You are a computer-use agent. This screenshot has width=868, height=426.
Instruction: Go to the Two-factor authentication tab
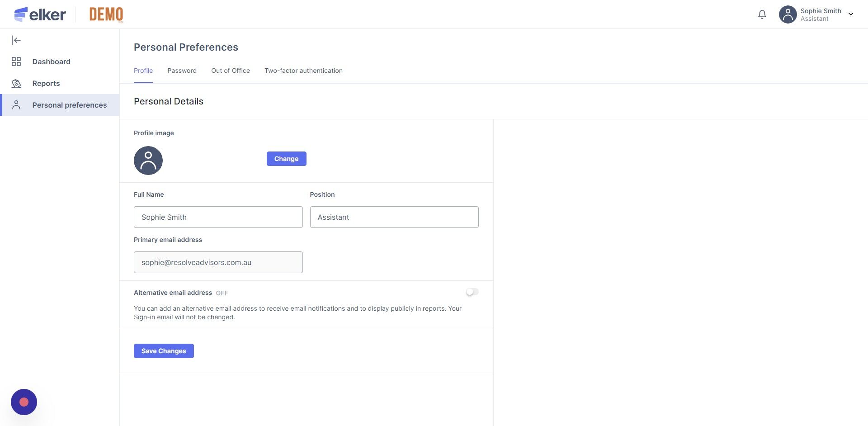(x=303, y=71)
